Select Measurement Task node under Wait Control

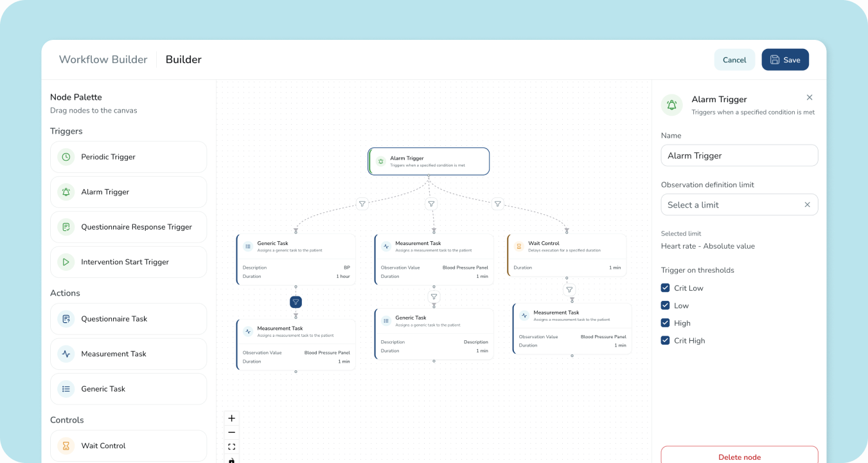click(x=572, y=329)
